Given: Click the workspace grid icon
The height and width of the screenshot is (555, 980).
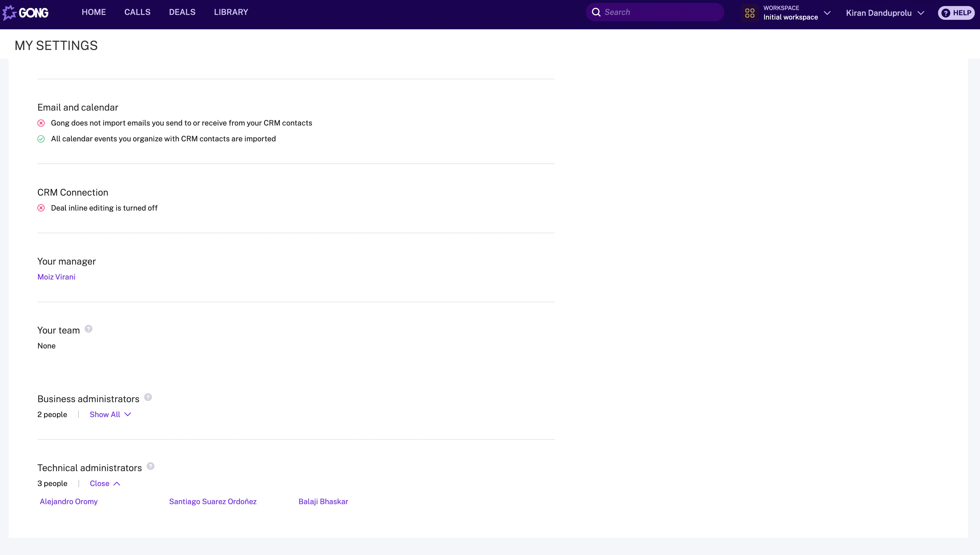Looking at the screenshot, I should pyautogui.click(x=750, y=13).
